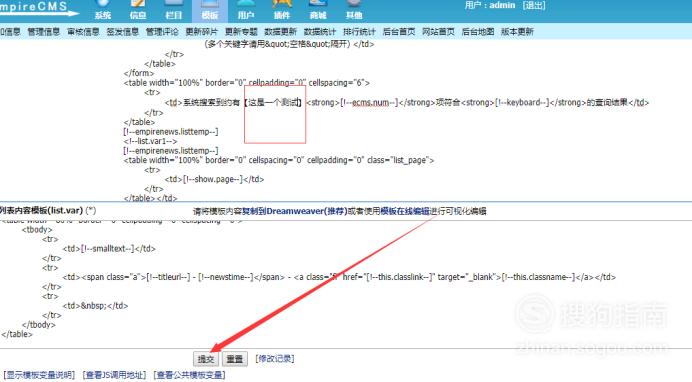Click the 重置 reset button
The width and height of the screenshot is (692, 382).
click(x=234, y=359)
